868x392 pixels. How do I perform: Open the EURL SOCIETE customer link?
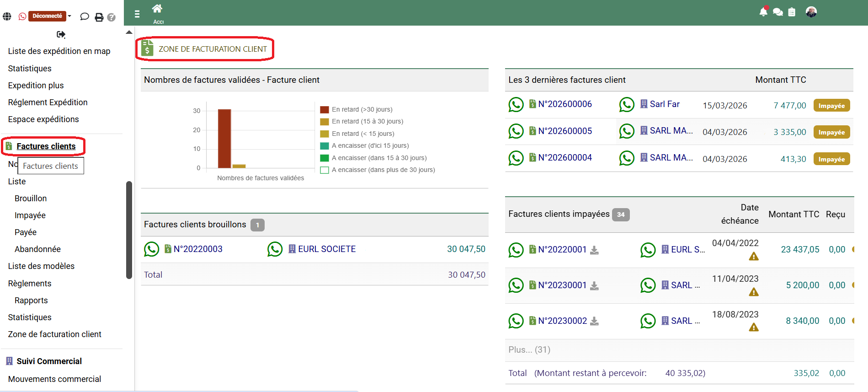[x=326, y=249]
